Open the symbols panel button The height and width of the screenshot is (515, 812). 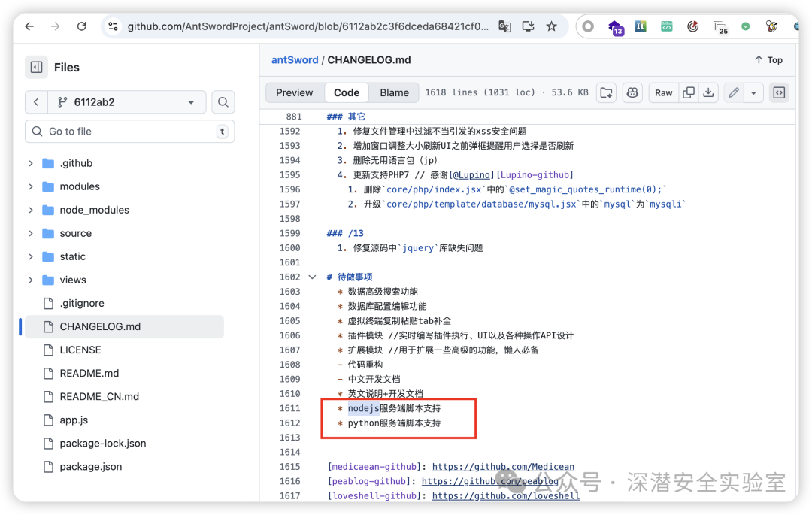779,92
